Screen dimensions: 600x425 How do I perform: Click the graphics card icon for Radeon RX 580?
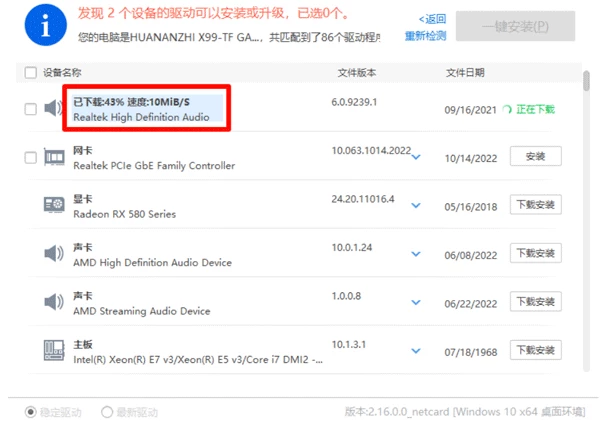54,205
